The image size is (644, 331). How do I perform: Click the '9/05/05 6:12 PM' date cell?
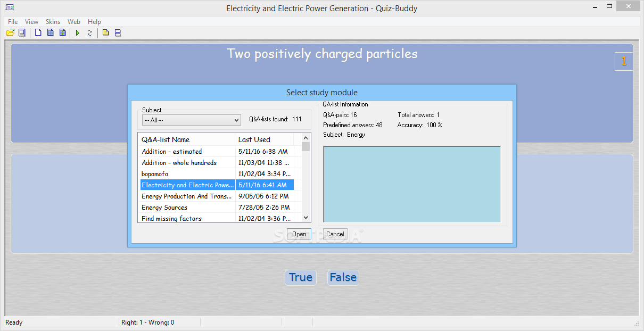pyautogui.click(x=265, y=196)
